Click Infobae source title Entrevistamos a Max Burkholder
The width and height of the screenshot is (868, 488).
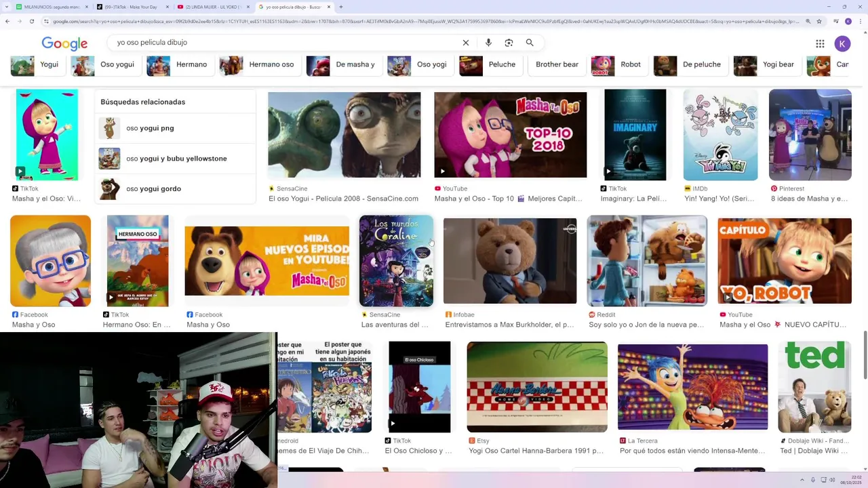point(509,325)
